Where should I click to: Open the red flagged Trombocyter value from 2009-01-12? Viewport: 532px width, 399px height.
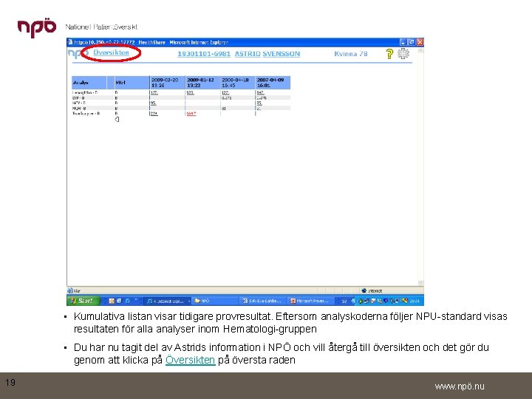191,113
